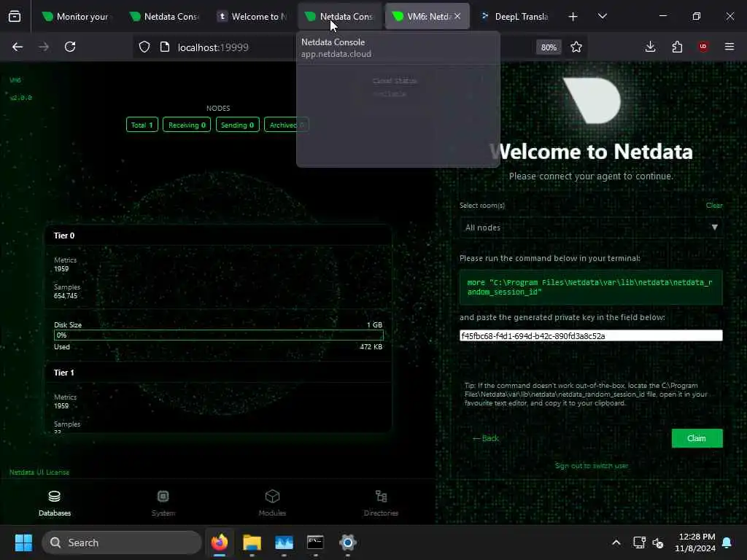The height and width of the screenshot is (560, 747).
Task: Select the 654,745 samples value
Action: tap(66, 296)
